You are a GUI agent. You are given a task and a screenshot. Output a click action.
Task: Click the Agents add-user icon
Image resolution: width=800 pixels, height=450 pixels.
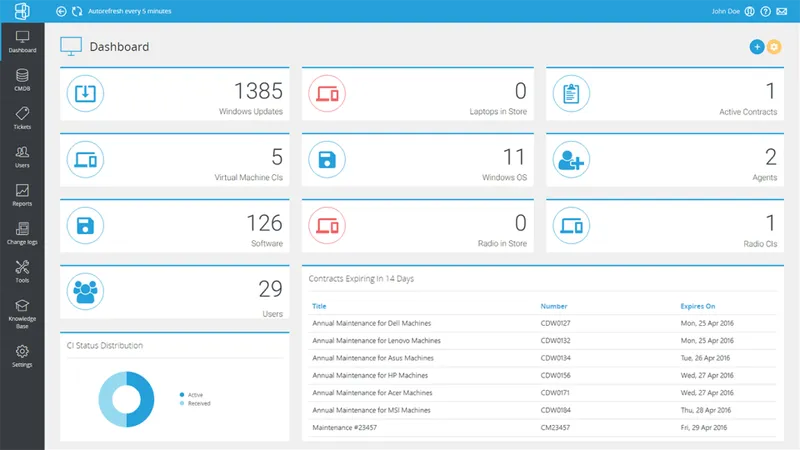[x=571, y=160]
